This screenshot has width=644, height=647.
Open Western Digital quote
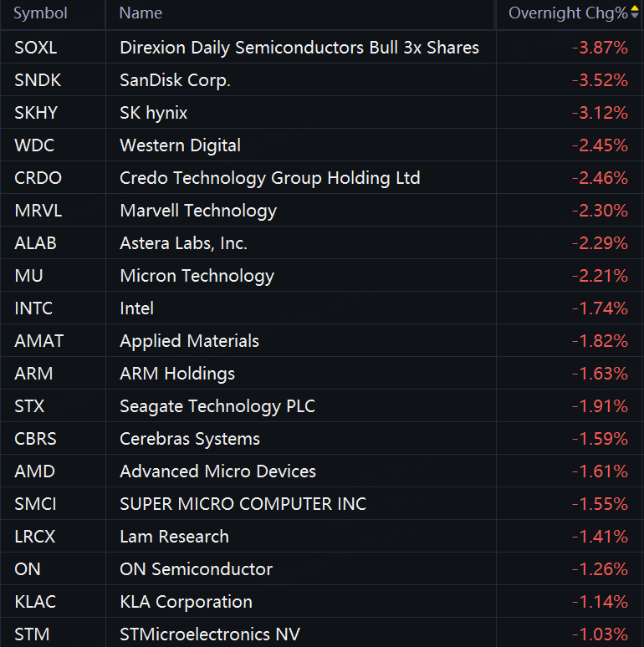point(322,145)
